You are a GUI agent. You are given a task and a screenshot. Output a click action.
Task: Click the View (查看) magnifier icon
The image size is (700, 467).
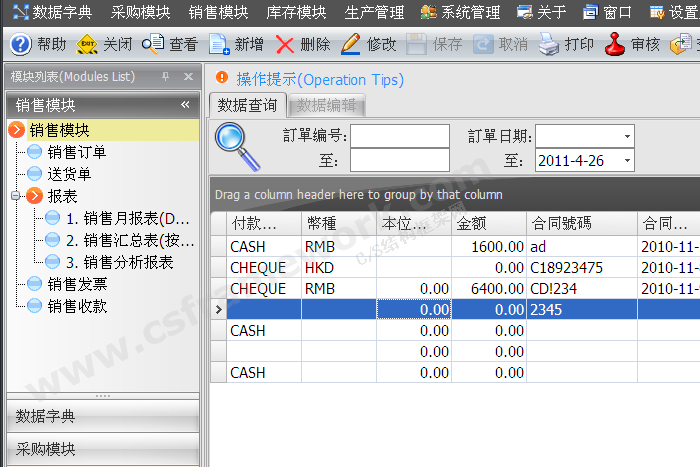(153, 45)
